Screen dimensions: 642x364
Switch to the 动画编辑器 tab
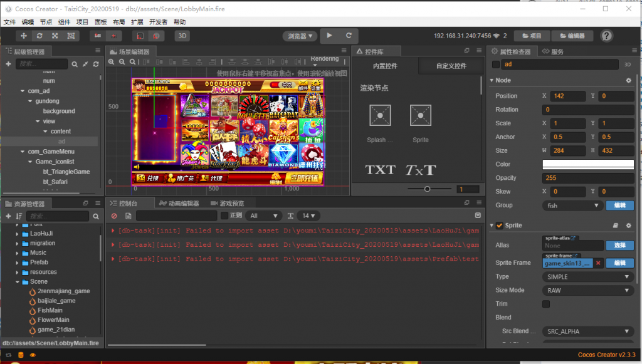coord(179,203)
